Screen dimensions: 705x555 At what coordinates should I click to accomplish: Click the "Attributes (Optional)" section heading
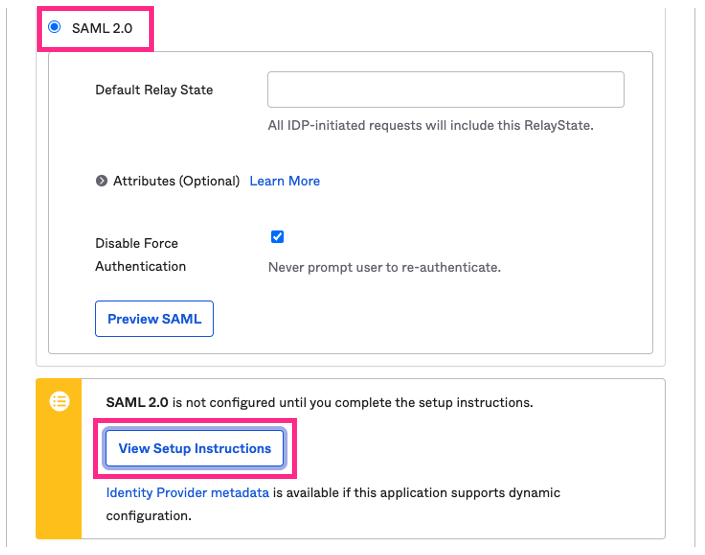[176, 181]
